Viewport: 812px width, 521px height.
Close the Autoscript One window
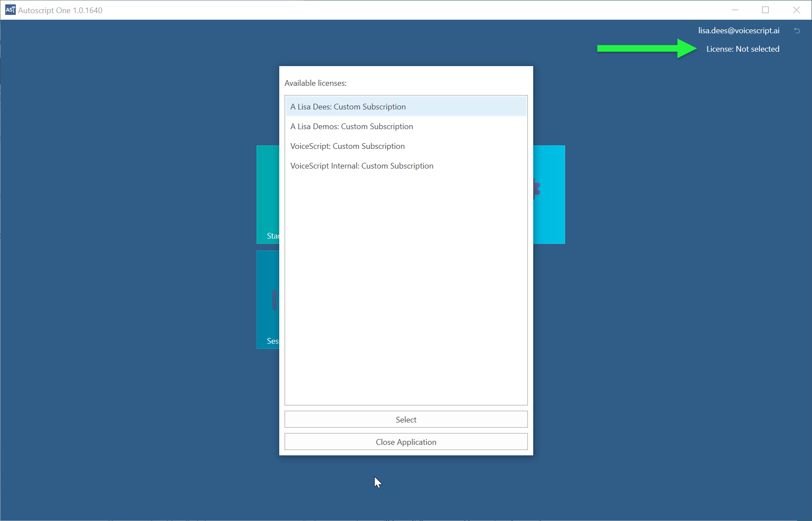pos(796,10)
